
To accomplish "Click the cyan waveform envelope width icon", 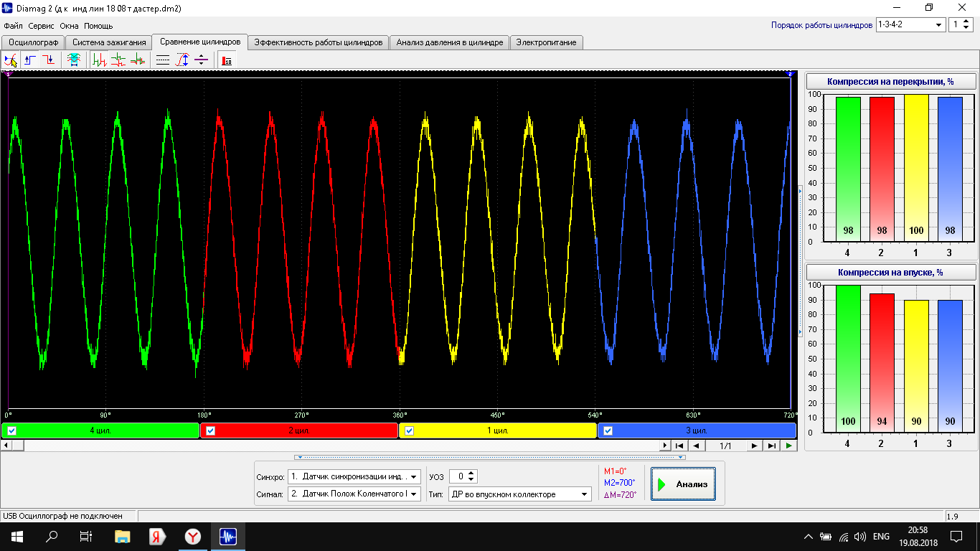I will [x=73, y=60].
